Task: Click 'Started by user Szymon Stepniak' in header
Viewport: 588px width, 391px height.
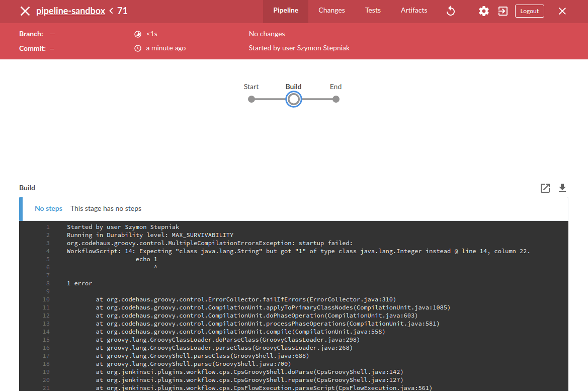Action: [299, 48]
